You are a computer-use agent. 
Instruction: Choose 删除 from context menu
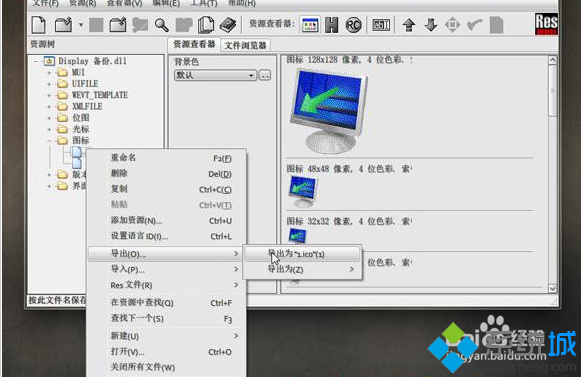click(167, 173)
